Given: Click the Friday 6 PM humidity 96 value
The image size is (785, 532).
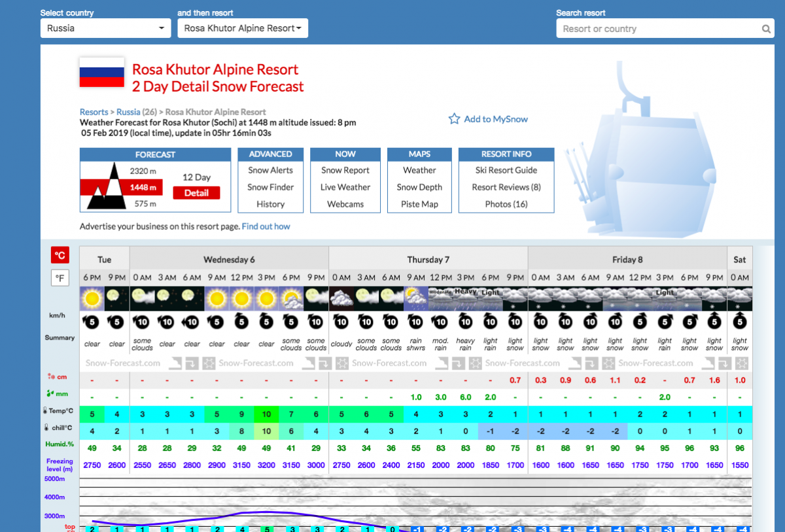Looking at the screenshot, I should tap(689, 448).
